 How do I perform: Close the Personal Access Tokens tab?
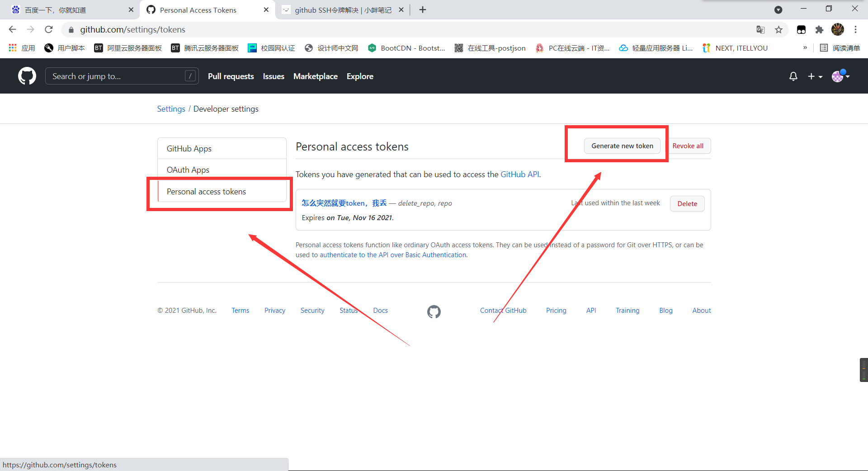[266, 9]
